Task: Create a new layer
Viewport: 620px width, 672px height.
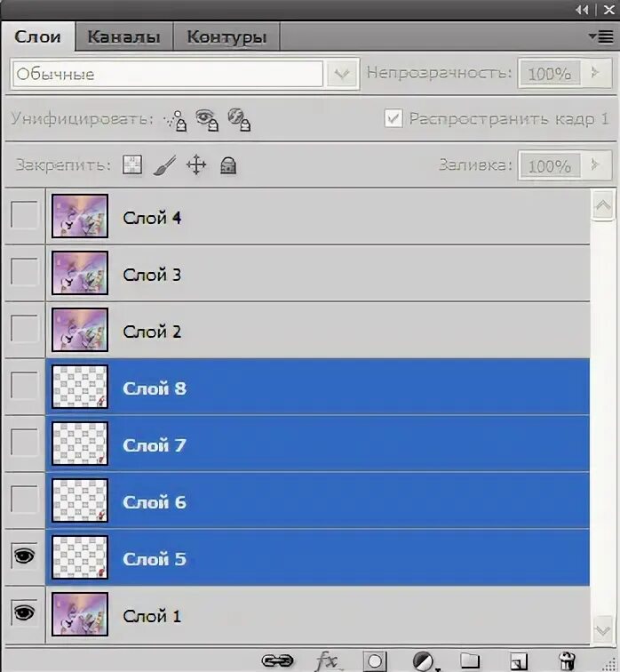Action: pos(519,661)
